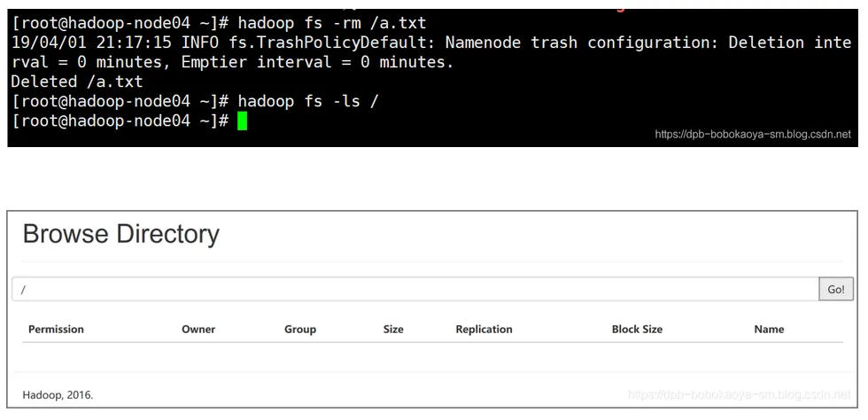868x420 pixels.
Task: Focus the directory path input field
Action: click(415, 290)
